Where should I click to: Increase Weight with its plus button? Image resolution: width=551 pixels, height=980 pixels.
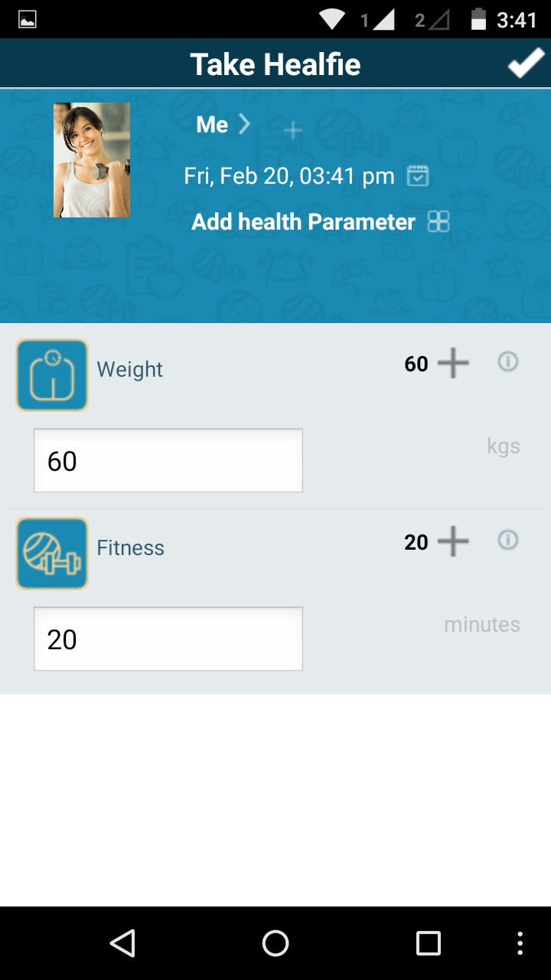(453, 363)
